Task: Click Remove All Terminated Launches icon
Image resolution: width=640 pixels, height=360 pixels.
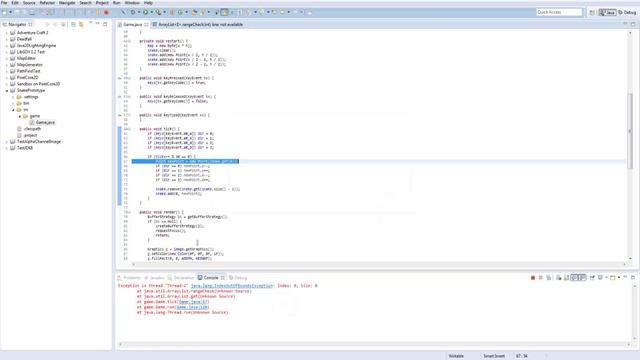Action: [x=549, y=278]
